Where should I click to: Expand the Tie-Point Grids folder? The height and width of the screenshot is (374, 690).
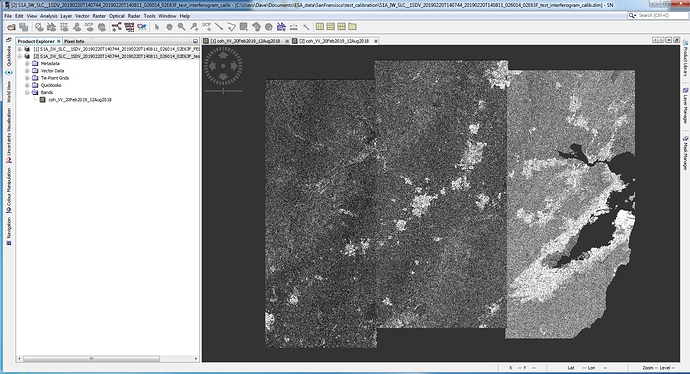tap(27, 78)
